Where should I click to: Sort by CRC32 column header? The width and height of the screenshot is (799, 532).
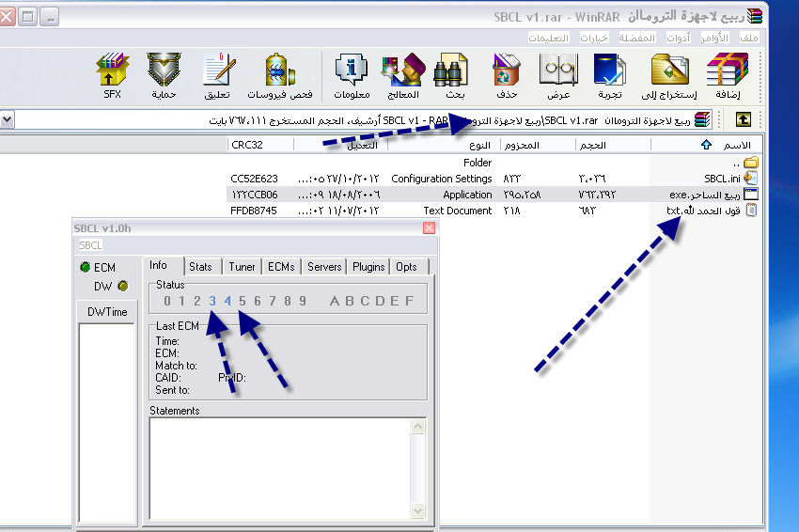260,146
